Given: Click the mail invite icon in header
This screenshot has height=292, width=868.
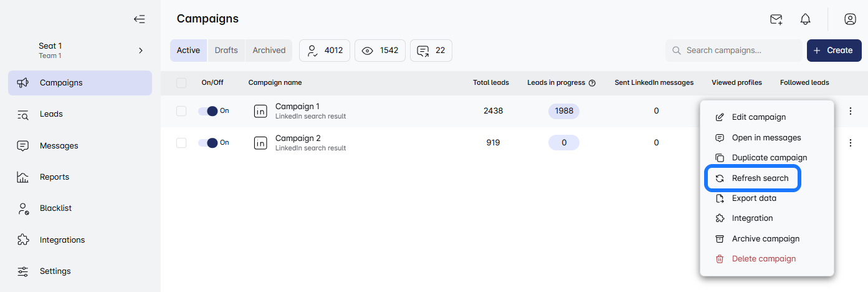Looking at the screenshot, I should (x=776, y=19).
